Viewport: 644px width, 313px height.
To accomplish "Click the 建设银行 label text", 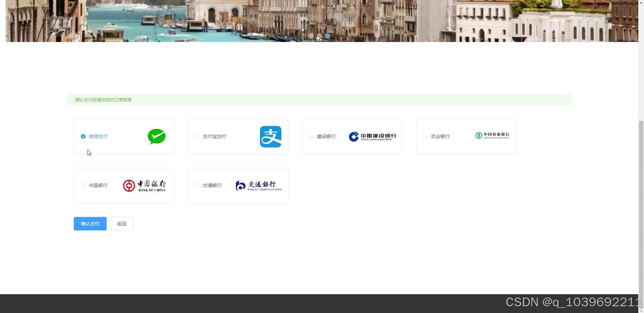I will 326,136.
